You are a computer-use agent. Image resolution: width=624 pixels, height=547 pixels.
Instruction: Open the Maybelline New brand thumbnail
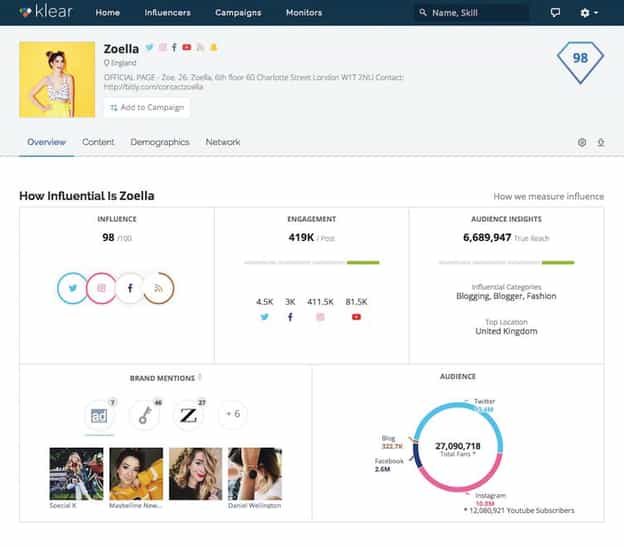coord(136,474)
